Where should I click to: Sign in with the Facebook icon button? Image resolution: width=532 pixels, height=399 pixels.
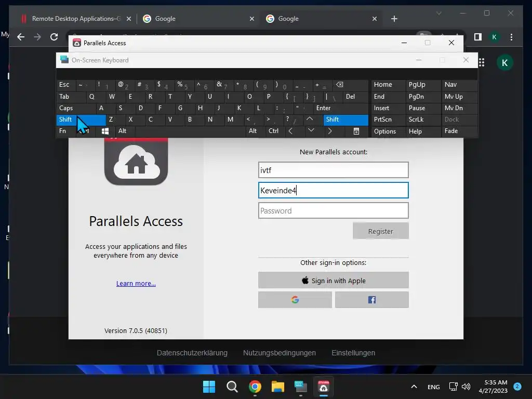tap(372, 300)
